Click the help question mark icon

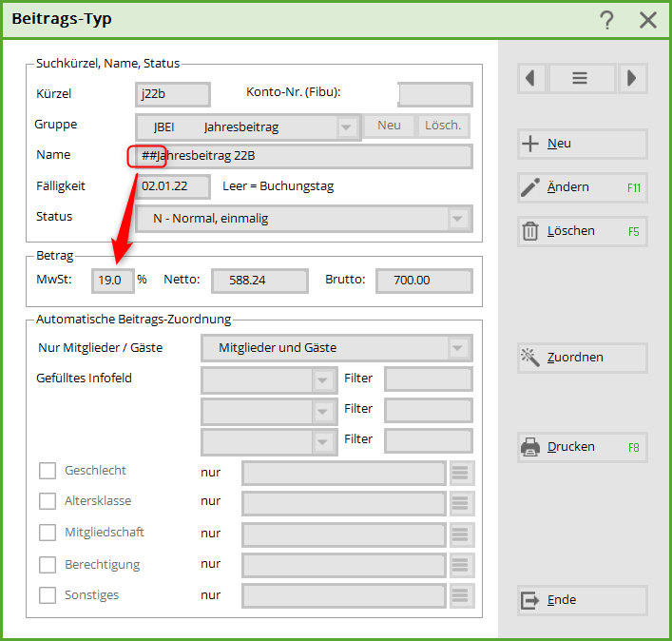coord(606,20)
